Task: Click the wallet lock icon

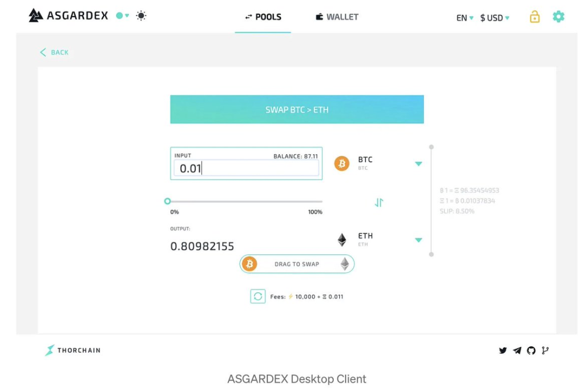Action: tap(535, 17)
